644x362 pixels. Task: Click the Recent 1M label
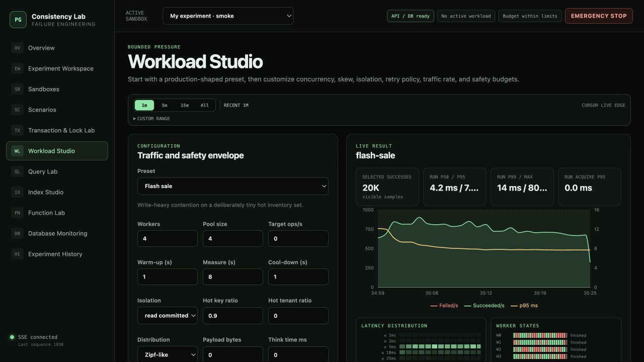pos(236,105)
